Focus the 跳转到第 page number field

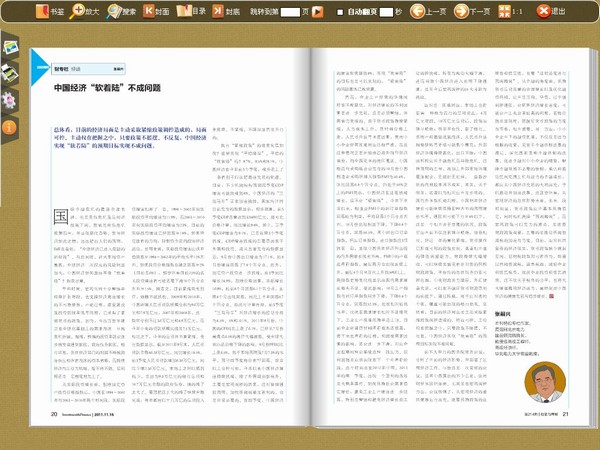coord(290,12)
